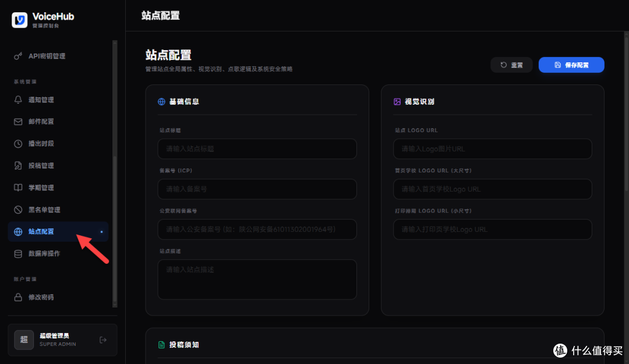Click the clock icon for 播出时段
Image resolution: width=629 pixels, height=364 pixels.
pyautogui.click(x=18, y=144)
